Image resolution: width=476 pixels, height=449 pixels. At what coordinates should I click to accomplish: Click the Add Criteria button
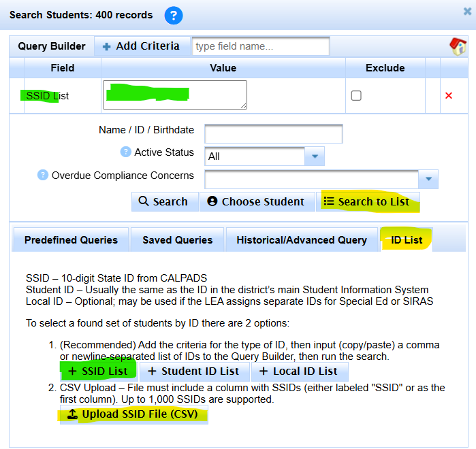point(142,46)
